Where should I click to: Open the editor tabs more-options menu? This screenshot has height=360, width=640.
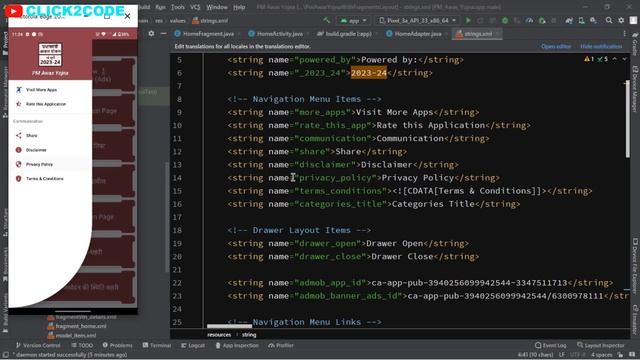coord(624,34)
